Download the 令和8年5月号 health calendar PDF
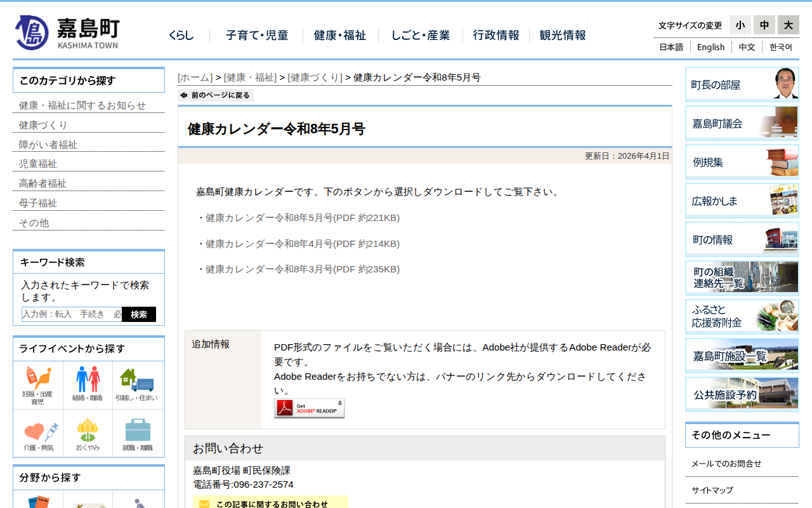 pyautogui.click(x=302, y=218)
